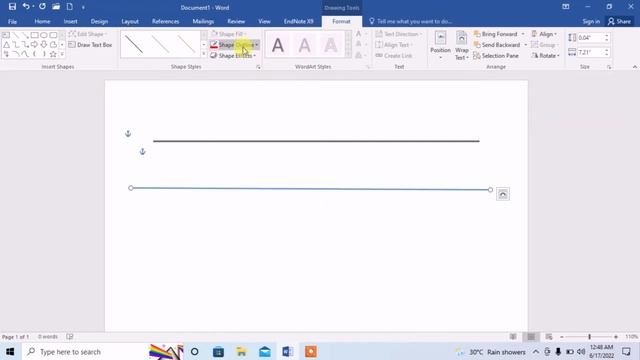
Task: Open the Shape Outline dropdown arrow
Action: tap(257, 45)
